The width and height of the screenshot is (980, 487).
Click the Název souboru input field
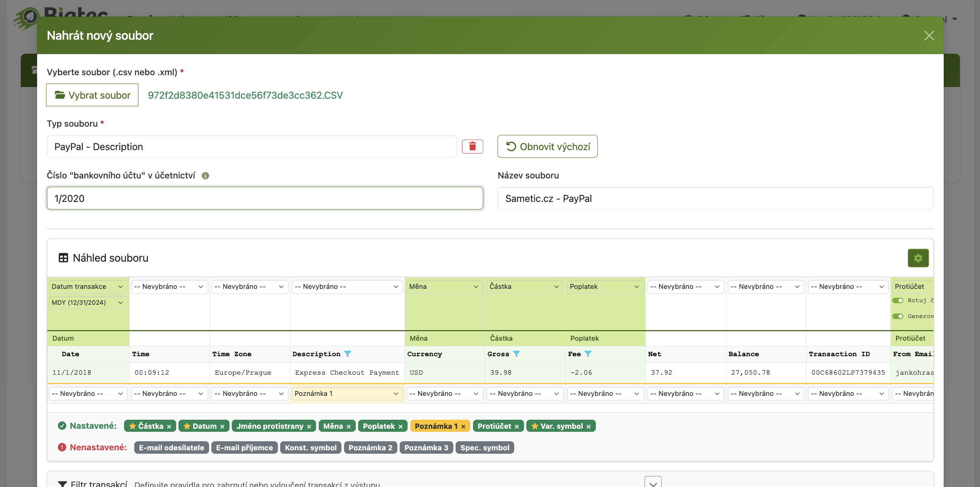715,198
